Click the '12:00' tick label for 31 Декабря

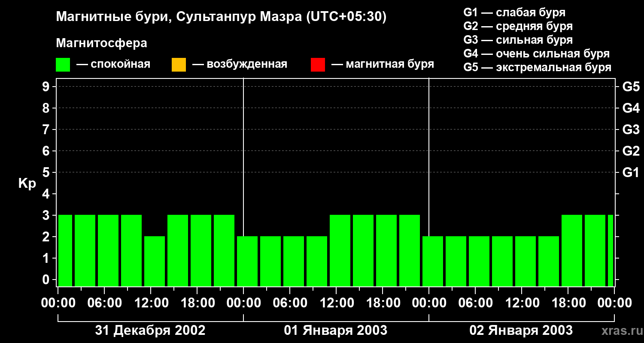151,303
